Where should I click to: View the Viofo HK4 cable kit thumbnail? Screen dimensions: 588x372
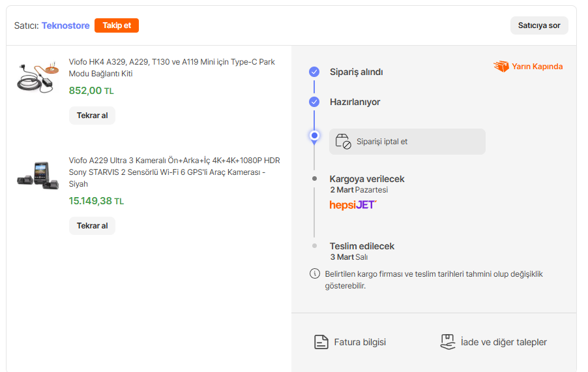pyautogui.click(x=37, y=76)
